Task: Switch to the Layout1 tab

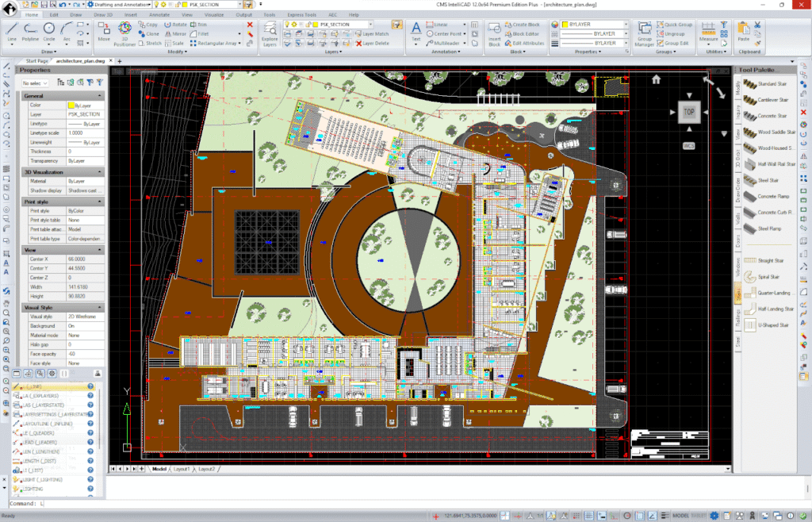Action: 182,469
